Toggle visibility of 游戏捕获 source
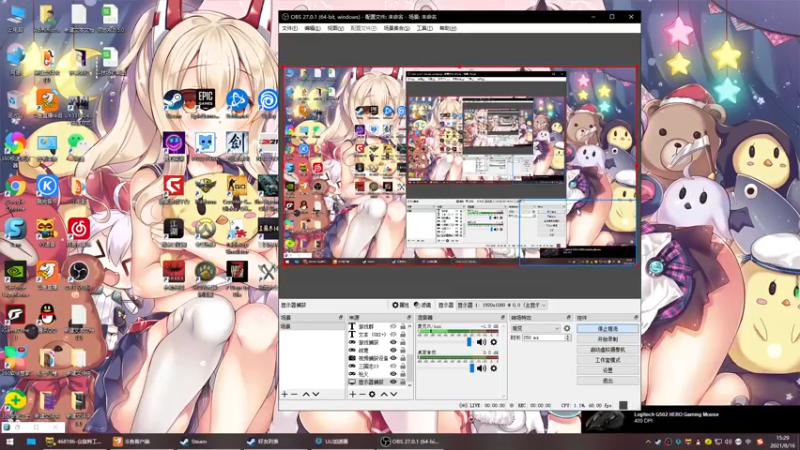The width and height of the screenshot is (800, 450). pyautogui.click(x=393, y=342)
